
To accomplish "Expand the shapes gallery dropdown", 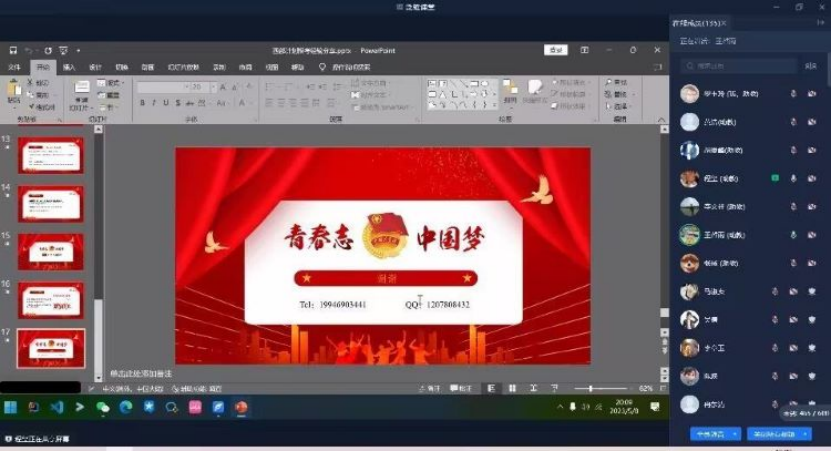I will [x=493, y=105].
